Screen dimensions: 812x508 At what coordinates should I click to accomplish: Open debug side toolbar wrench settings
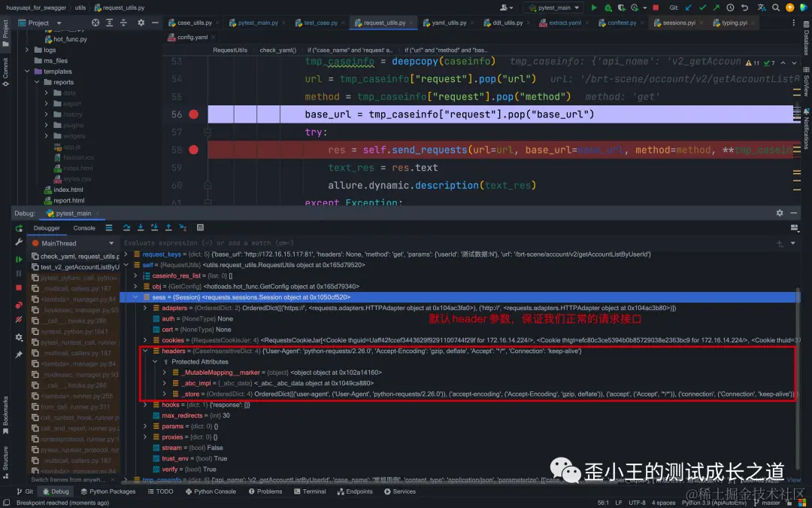(19, 242)
